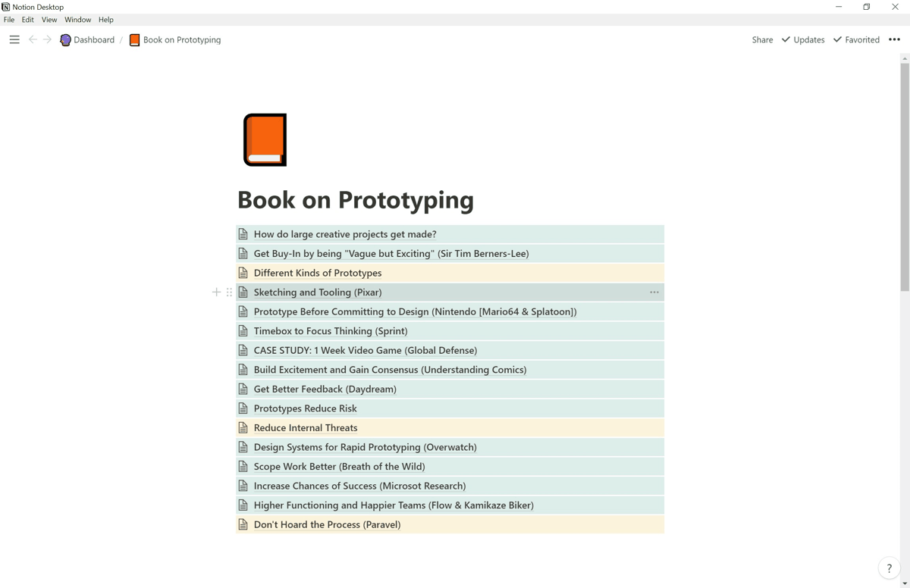Image resolution: width=910 pixels, height=588 pixels.
Task: Open the File menu
Action: point(9,20)
